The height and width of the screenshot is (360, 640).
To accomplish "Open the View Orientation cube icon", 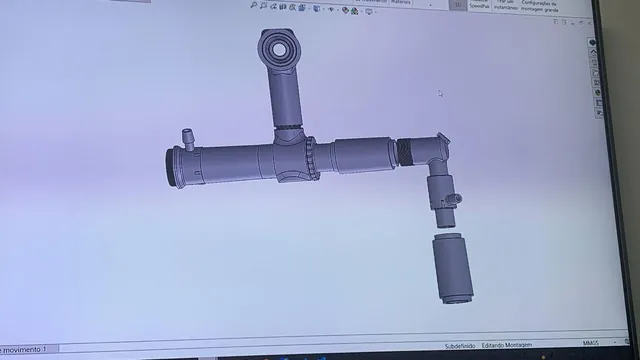I will pos(302,8).
